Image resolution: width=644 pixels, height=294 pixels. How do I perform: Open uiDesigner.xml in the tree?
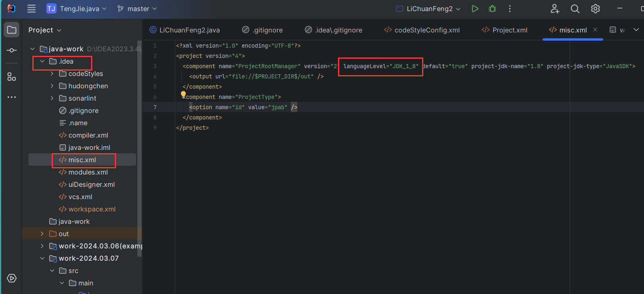87,184
